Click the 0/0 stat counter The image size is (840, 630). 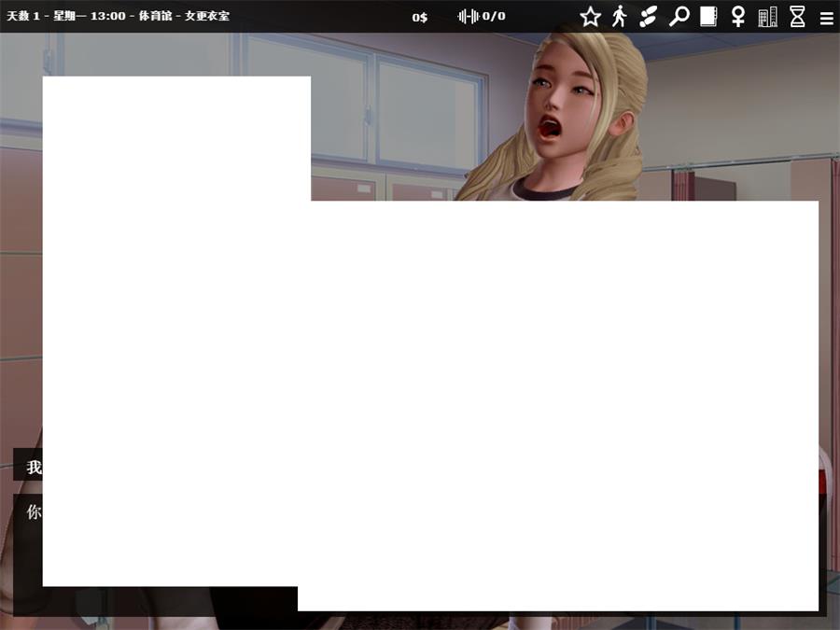coord(494,17)
